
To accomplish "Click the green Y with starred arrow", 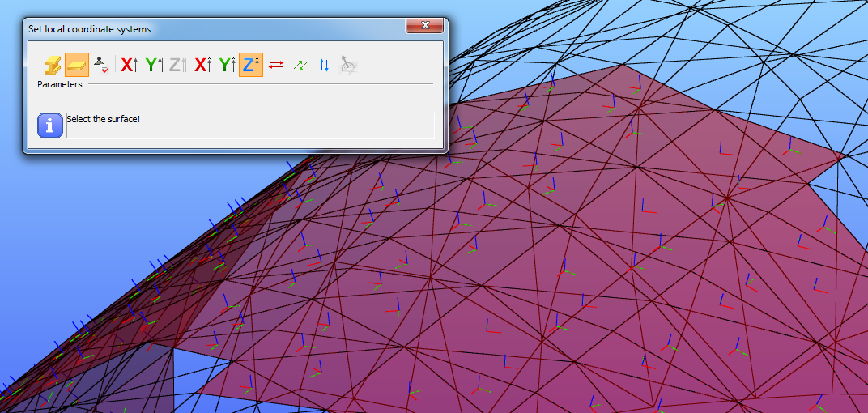I will [227, 65].
